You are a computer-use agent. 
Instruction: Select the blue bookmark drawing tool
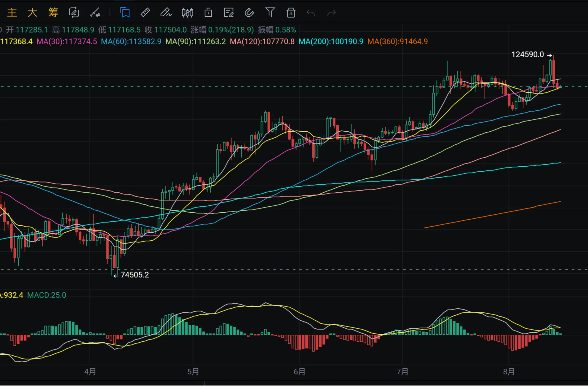(x=125, y=12)
